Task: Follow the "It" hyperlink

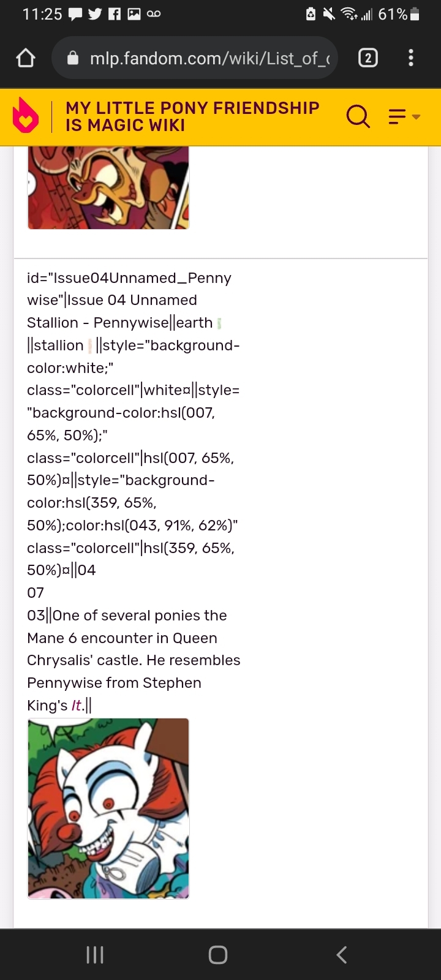Action: 77,706
